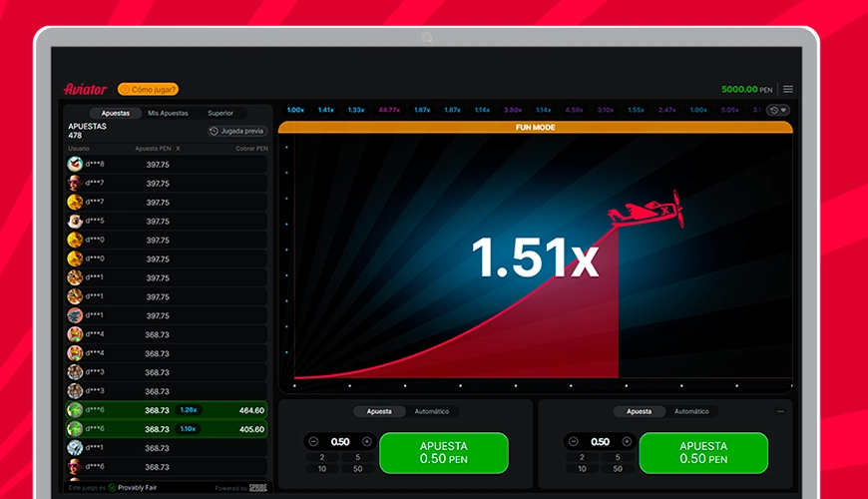Click avatar of user d***8

75,164
